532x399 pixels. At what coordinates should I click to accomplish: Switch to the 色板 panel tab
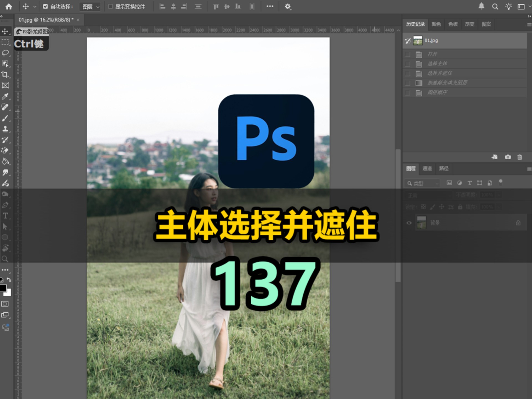tap(453, 24)
